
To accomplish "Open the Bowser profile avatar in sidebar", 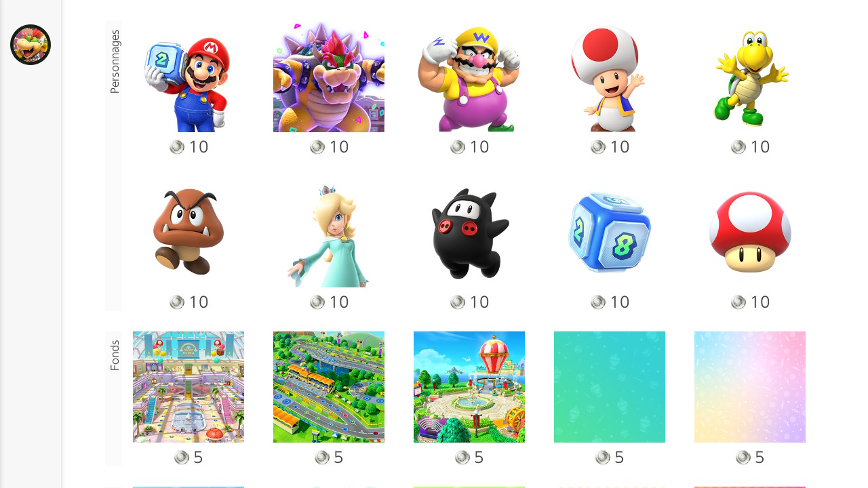I will pyautogui.click(x=31, y=45).
